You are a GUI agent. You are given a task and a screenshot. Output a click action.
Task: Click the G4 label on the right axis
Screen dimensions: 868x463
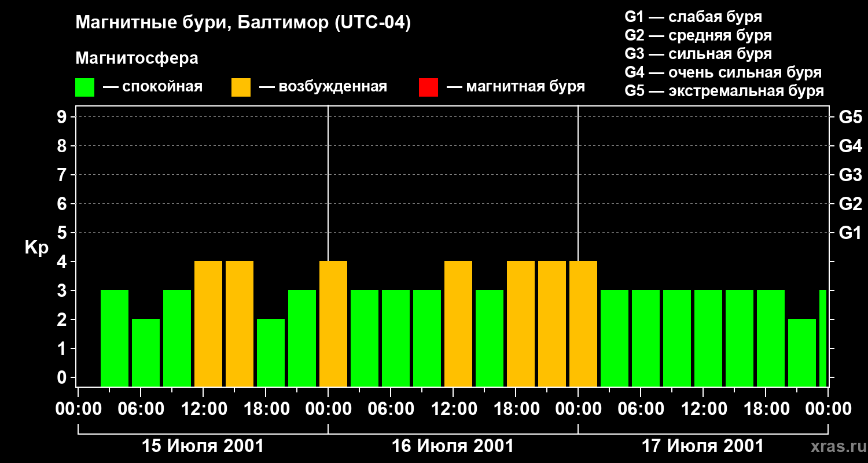pyautogui.click(x=850, y=146)
